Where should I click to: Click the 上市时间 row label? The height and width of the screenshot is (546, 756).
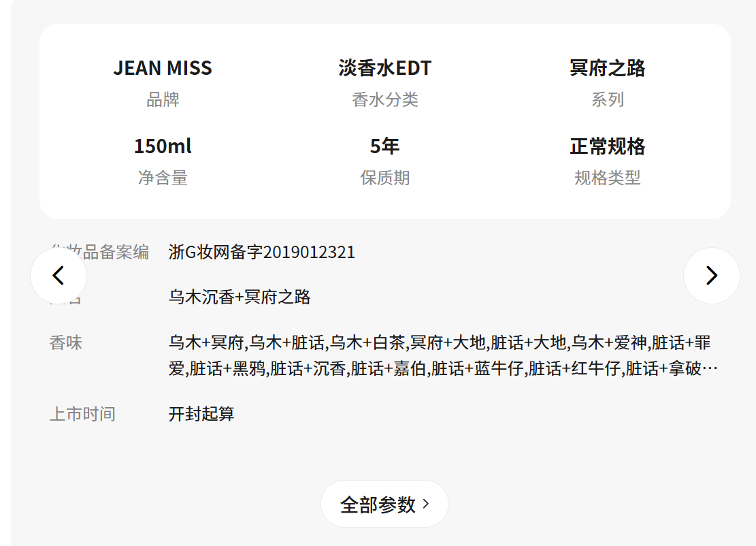82,414
